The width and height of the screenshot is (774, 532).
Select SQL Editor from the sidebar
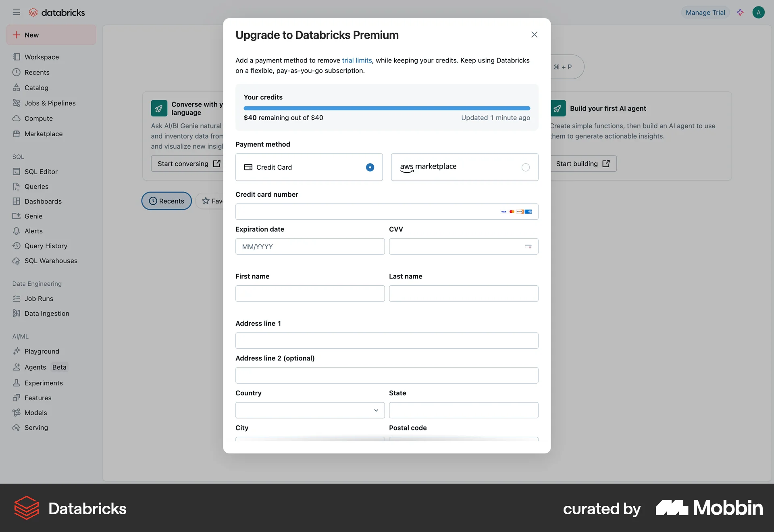click(40, 171)
